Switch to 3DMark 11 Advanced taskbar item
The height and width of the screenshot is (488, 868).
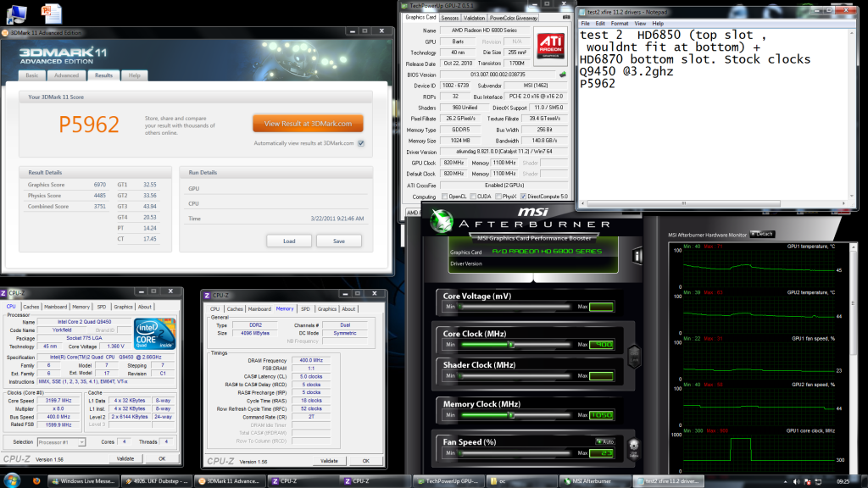(x=231, y=481)
